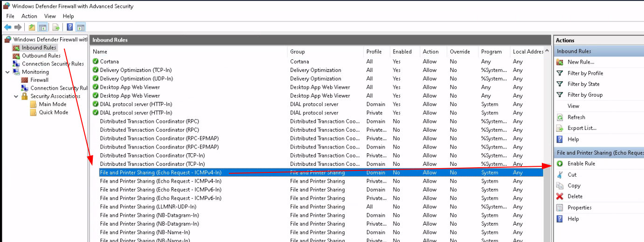
Task: Click the brick wall Firewall icon under Monitoring
Action: [25, 80]
